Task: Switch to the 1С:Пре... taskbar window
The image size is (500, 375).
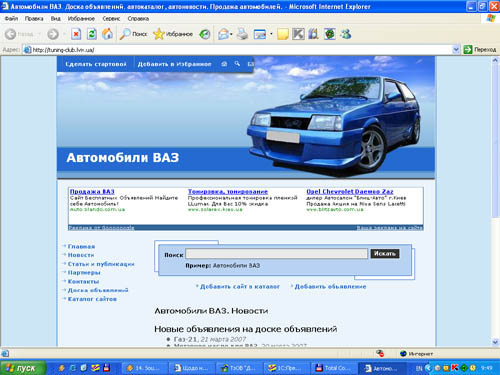Action: [x=287, y=368]
